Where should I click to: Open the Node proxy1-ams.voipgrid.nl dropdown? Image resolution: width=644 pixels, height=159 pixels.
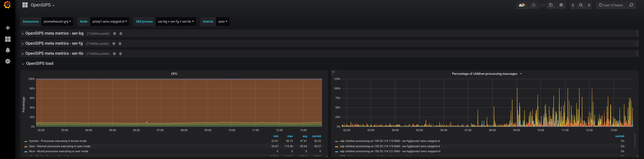pos(110,22)
